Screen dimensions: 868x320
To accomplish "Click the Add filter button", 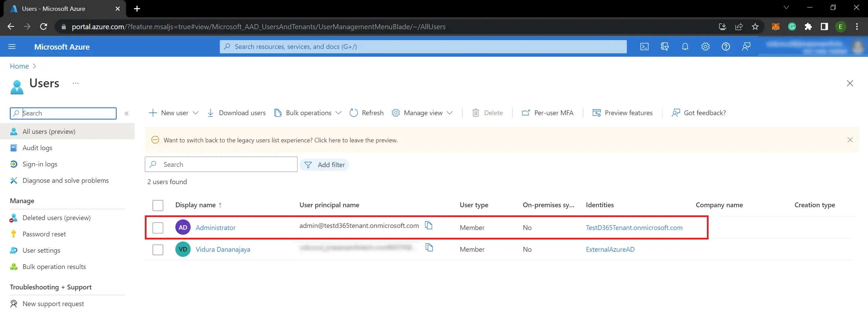I will click(x=325, y=165).
